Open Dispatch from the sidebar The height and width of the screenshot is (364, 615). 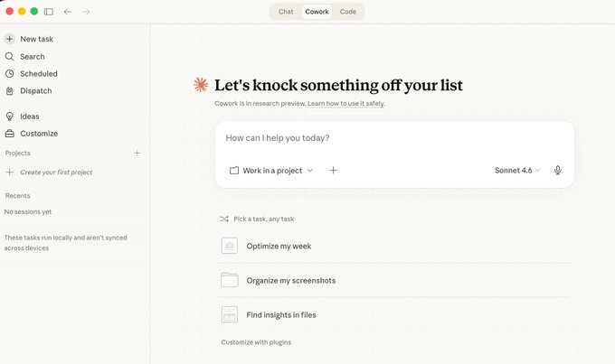click(x=35, y=90)
